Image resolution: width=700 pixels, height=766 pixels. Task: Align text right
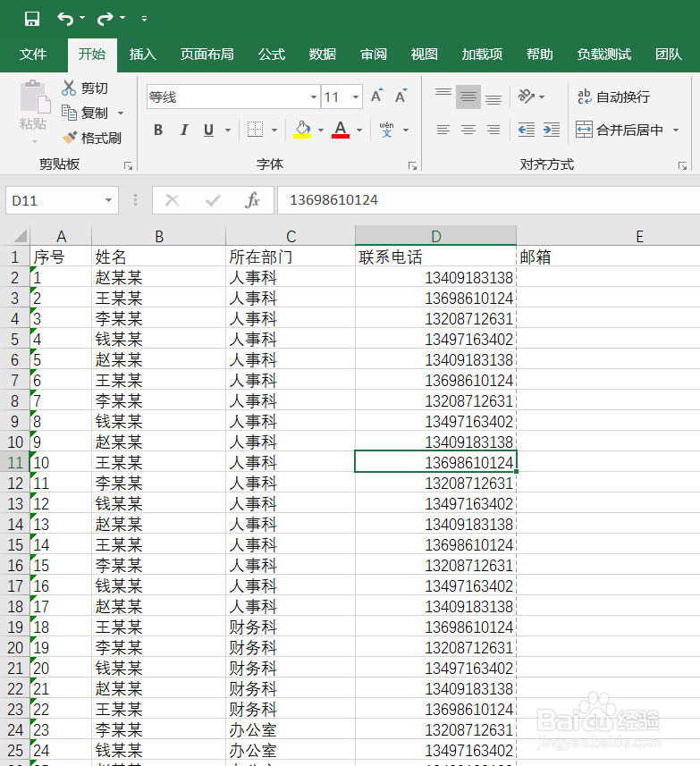[493, 130]
